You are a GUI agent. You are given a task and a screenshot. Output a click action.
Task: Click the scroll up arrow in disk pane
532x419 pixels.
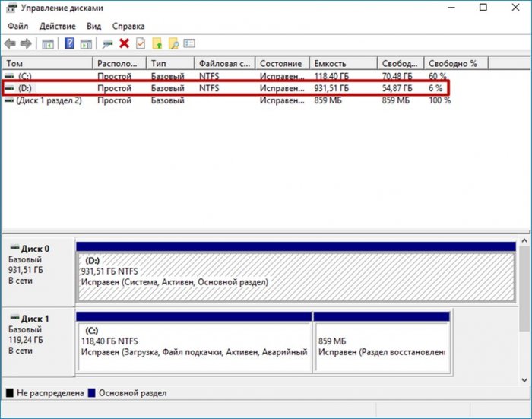[x=524, y=240]
